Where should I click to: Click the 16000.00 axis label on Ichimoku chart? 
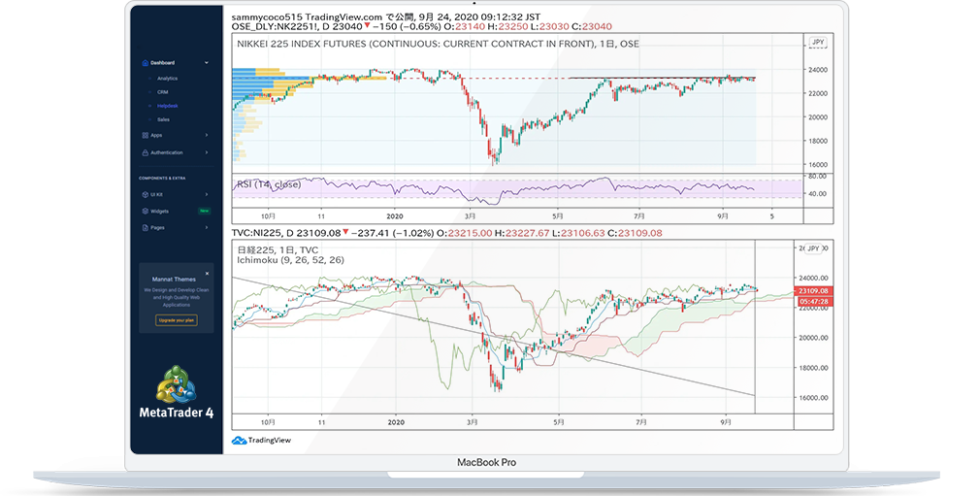(812, 398)
